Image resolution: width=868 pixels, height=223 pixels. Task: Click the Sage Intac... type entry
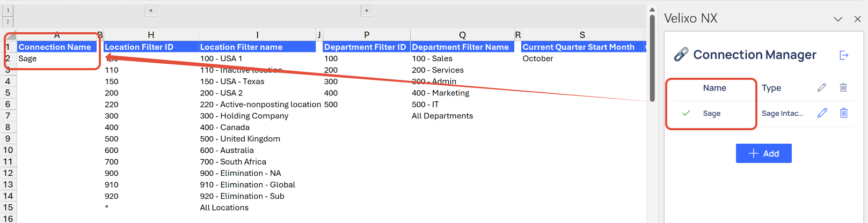(x=782, y=113)
